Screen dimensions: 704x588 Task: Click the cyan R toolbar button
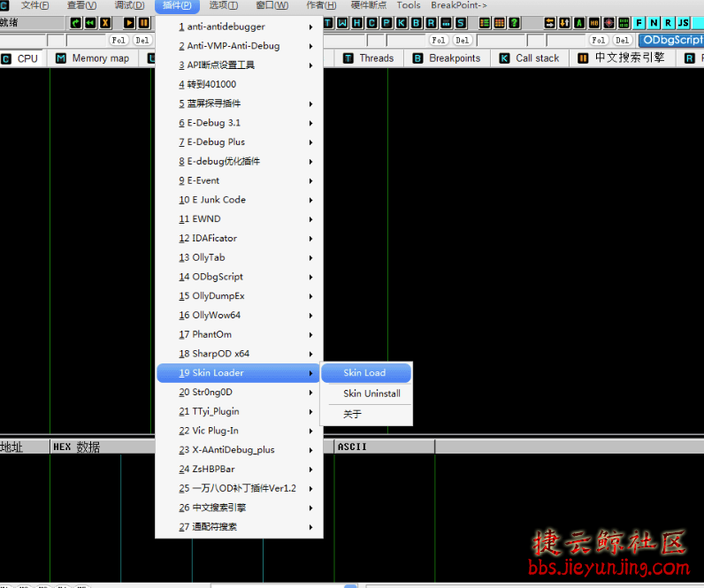click(x=668, y=23)
